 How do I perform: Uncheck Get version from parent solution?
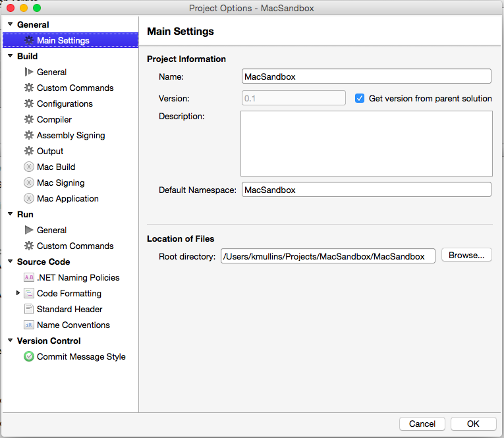(360, 98)
